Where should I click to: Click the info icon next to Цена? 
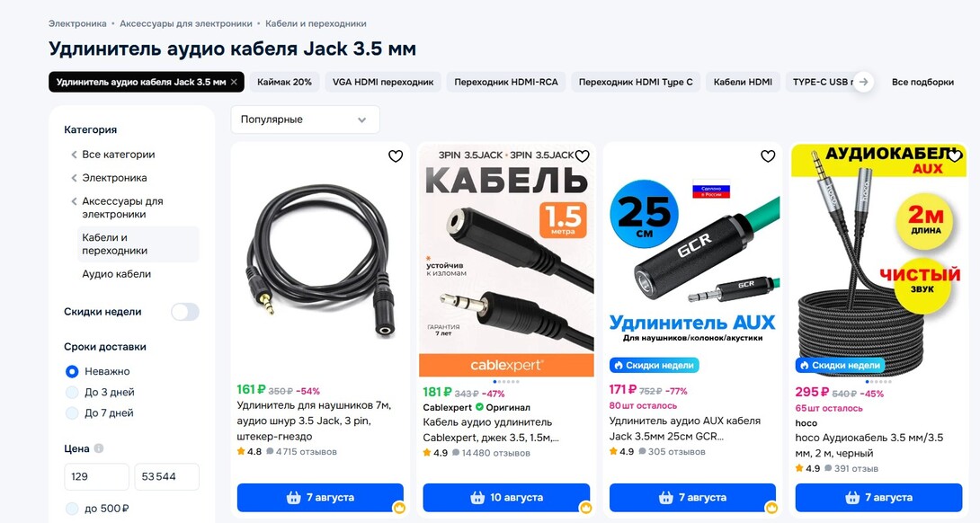coord(99,448)
